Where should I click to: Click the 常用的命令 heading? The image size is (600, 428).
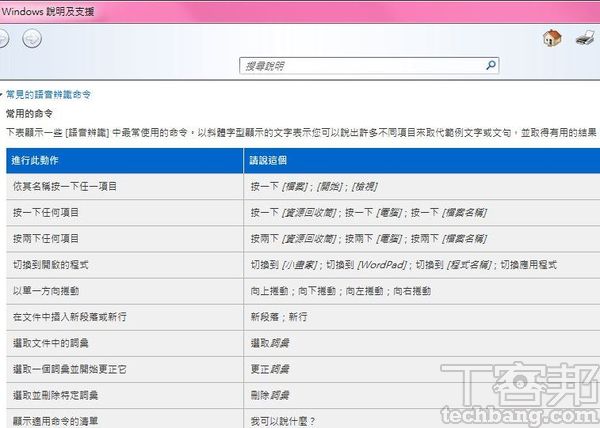tap(29, 114)
